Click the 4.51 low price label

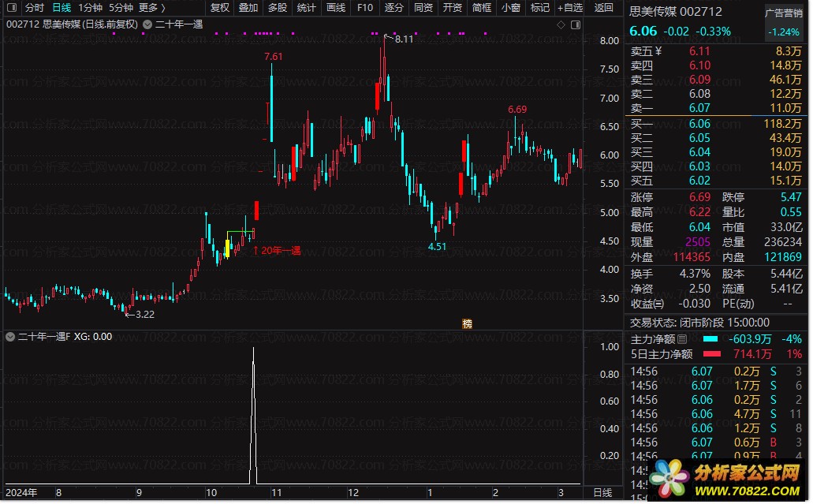click(437, 247)
